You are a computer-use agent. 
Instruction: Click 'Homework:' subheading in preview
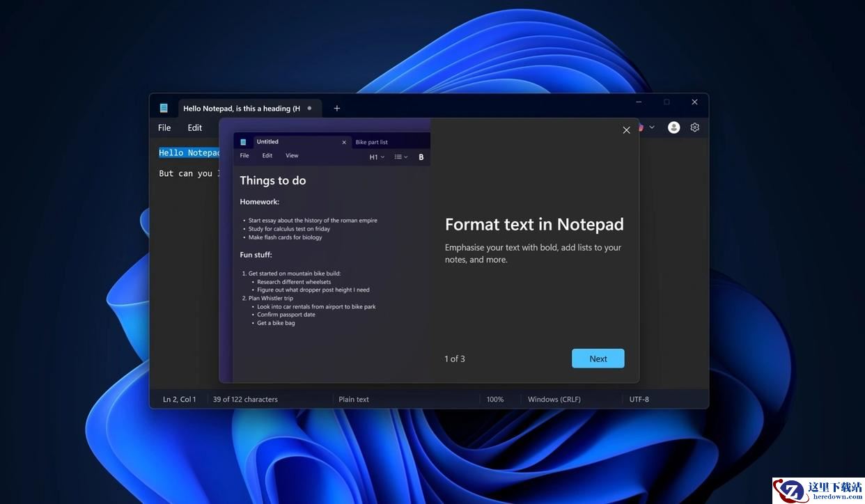260,202
